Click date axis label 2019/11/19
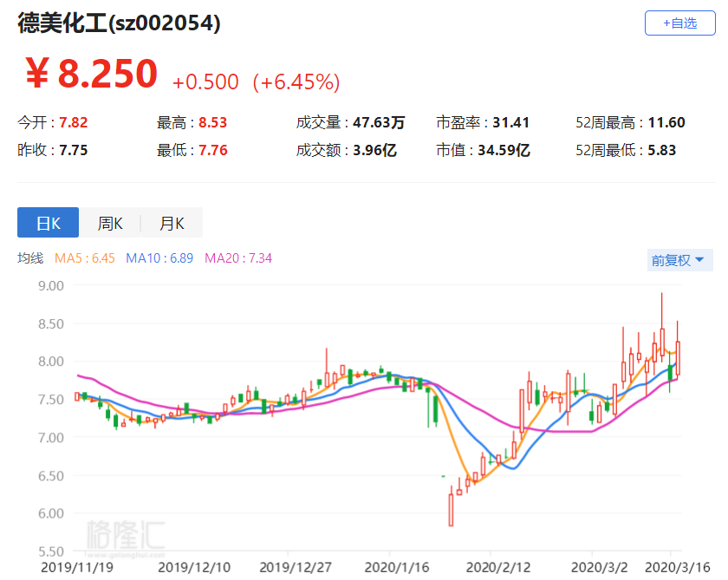728x580 pixels. tap(77, 567)
